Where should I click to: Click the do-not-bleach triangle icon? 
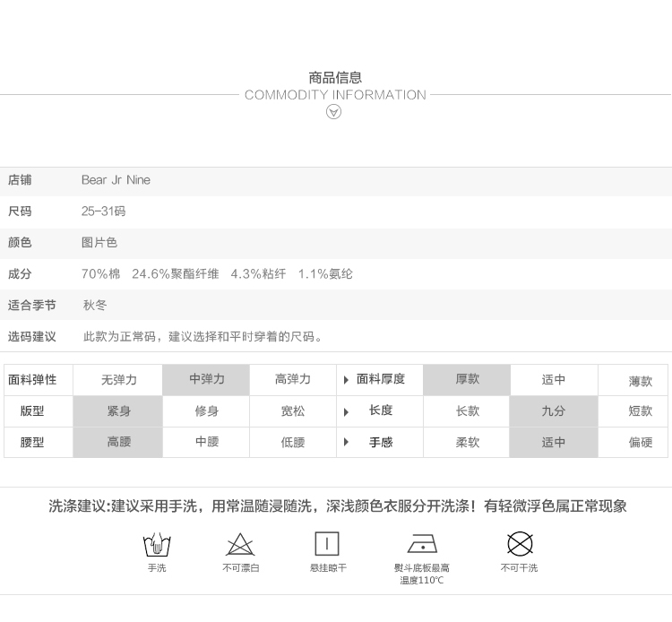(240, 544)
